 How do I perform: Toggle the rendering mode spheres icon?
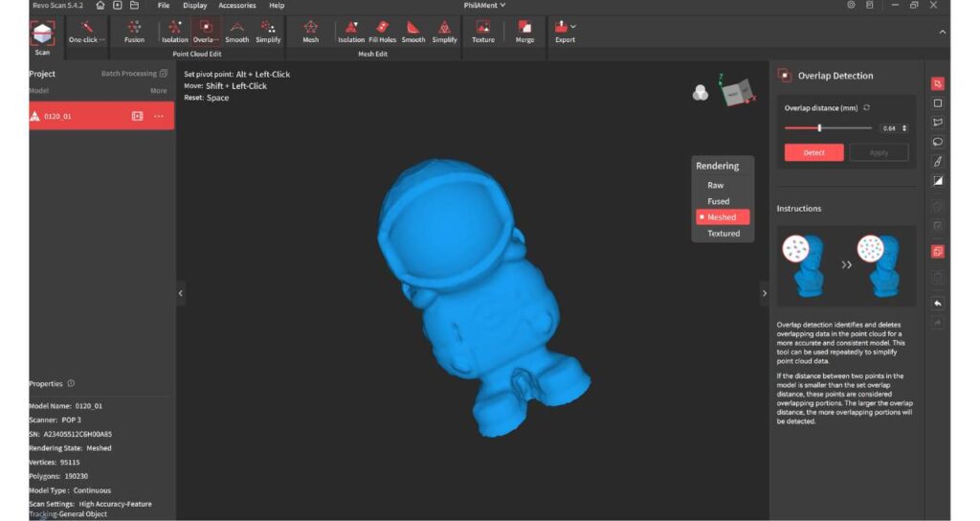(701, 93)
